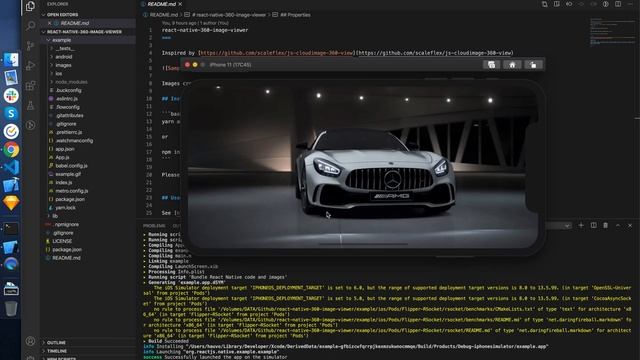Open app.json in the file tree
Viewport: 640px width, 360px height.
coord(64,149)
